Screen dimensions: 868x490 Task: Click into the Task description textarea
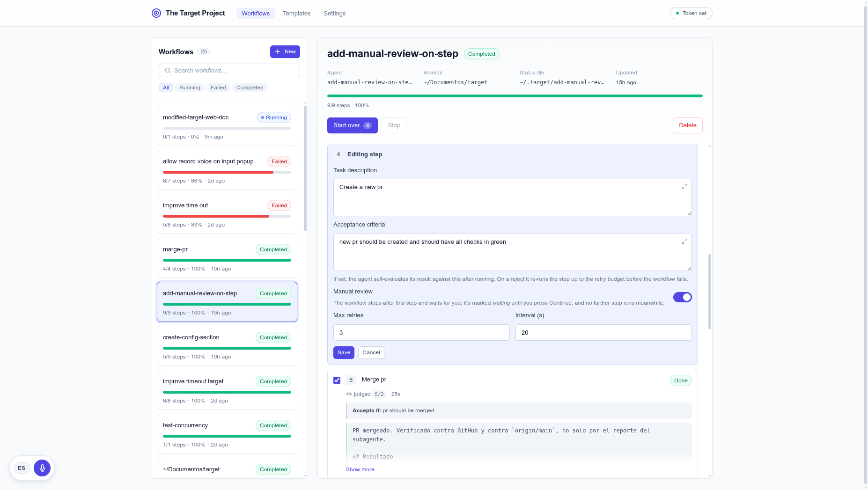[512, 197]
